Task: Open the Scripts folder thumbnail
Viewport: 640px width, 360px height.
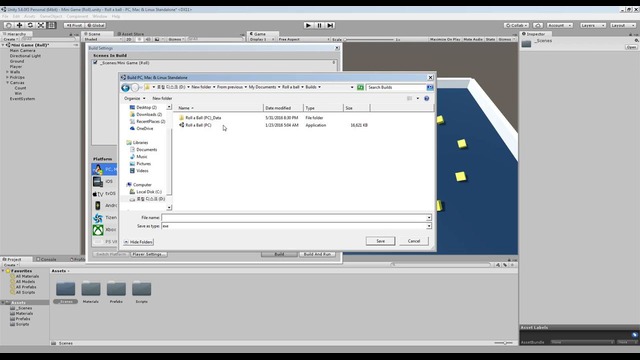Action: click(141, 289)
